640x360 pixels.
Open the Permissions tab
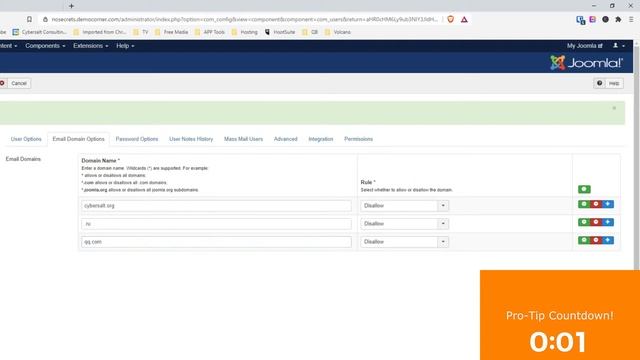coord(358,139)
